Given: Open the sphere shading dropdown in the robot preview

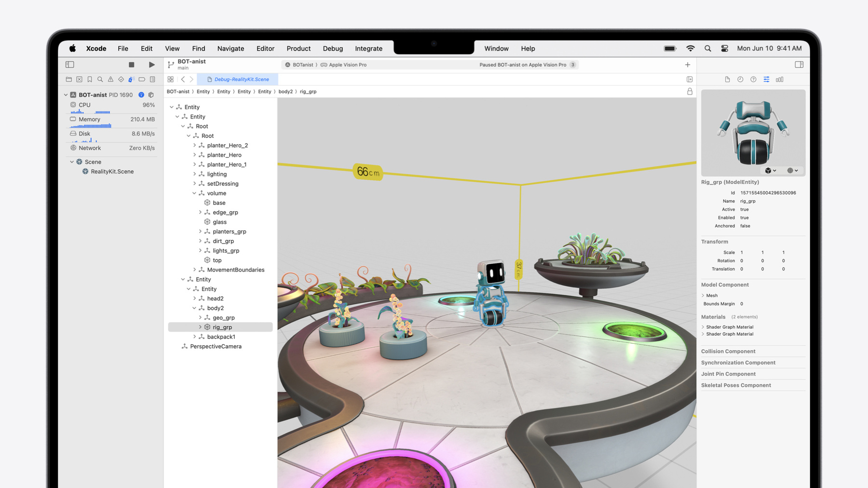Looking at the screenshot, I should pos(792,171).
